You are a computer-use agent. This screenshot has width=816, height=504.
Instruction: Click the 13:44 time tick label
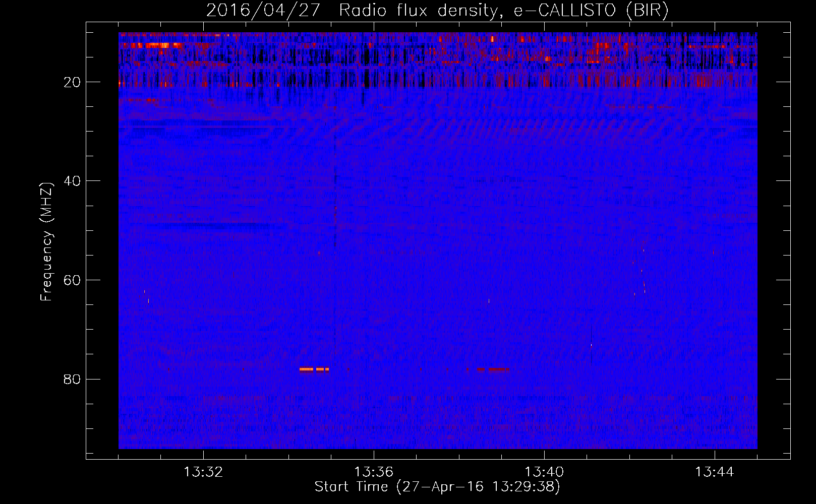pyautogui.click(x=715, y=472)
